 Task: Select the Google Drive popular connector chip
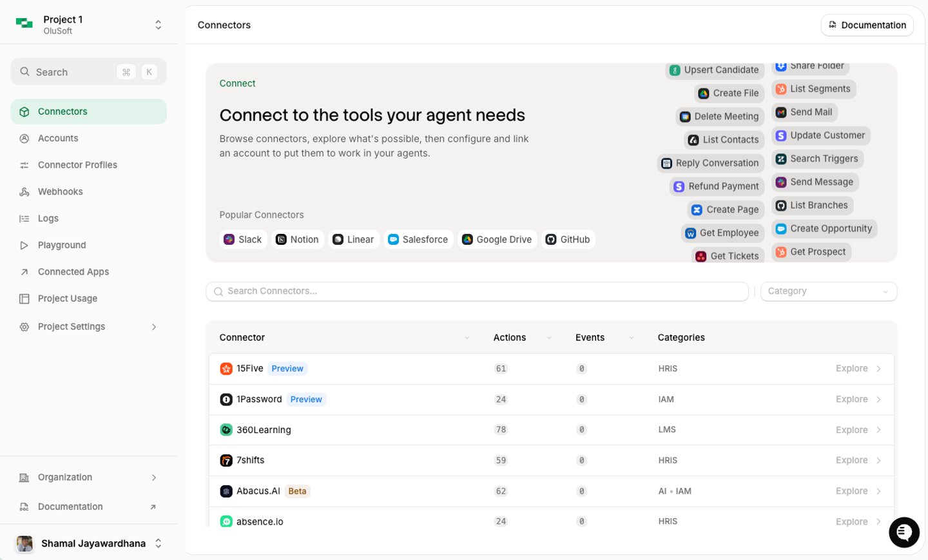(x=498, y=240)
